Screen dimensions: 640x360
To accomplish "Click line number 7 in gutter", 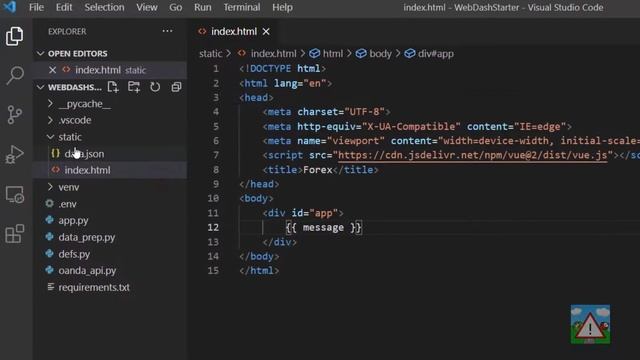I will tap(216, 155).
